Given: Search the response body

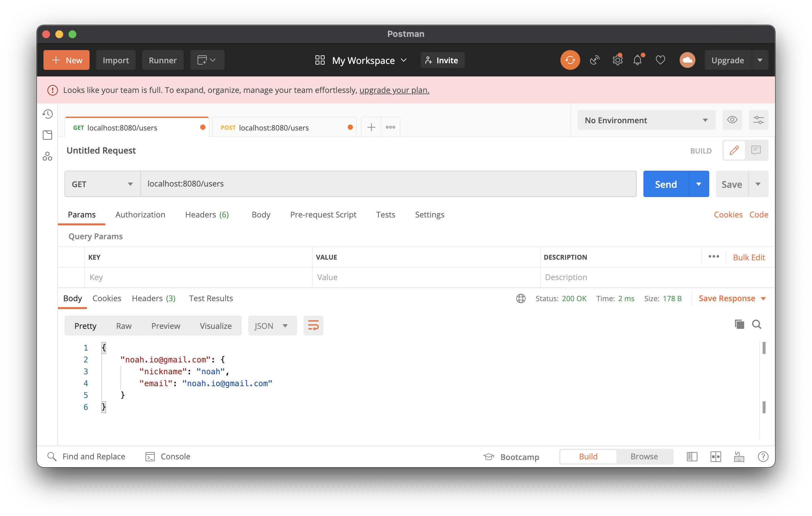Looking at the screenshot, I should (x=756, y=324).
